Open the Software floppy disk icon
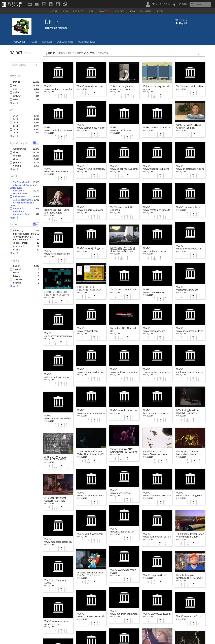Image resolution: width=215 pixels, height=644 pixels. [x=58, y=4]
